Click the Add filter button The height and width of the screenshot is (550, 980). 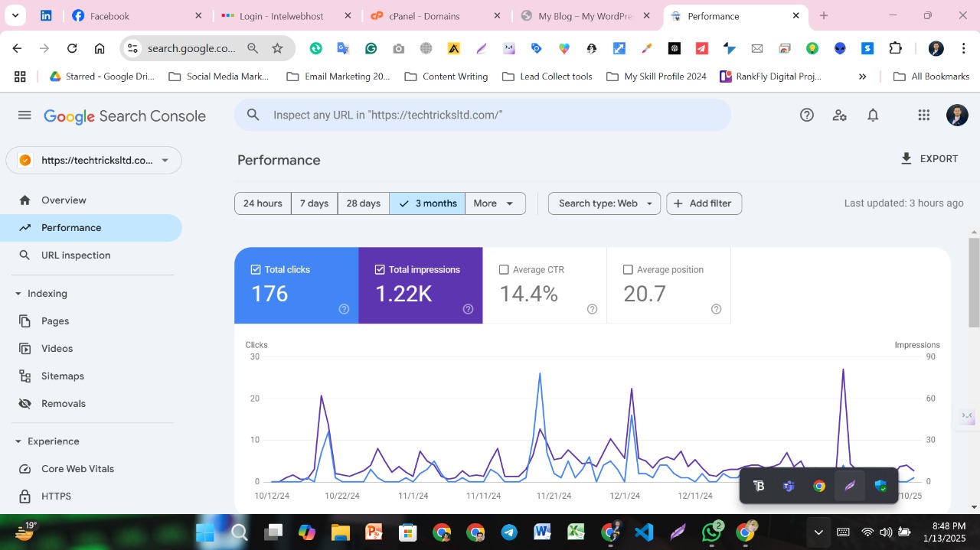[704, 203]
